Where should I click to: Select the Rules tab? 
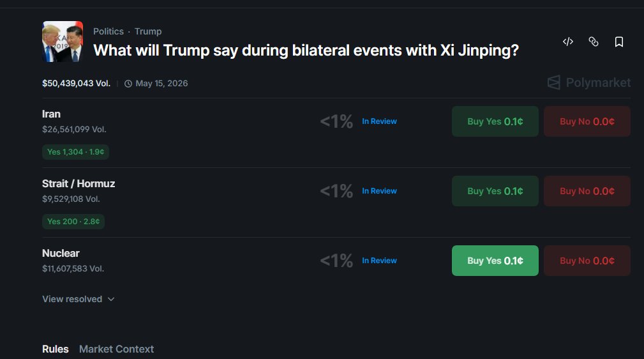[x=55, y=349]
